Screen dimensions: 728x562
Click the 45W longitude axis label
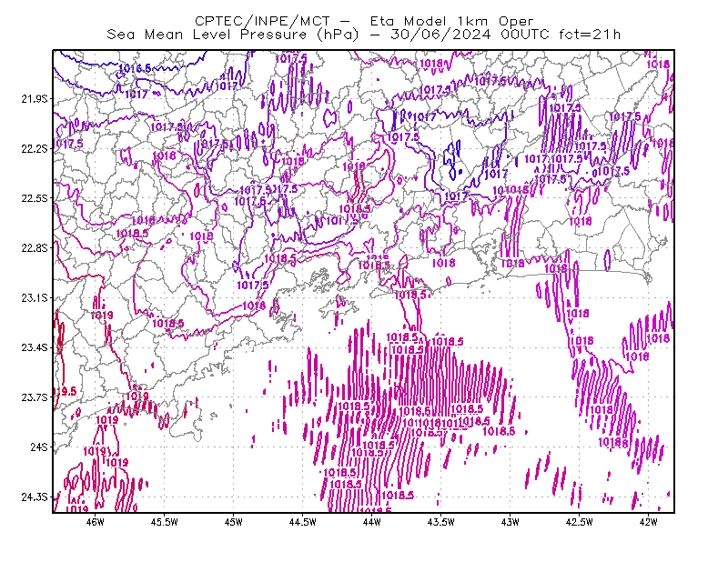coord(234,522)
